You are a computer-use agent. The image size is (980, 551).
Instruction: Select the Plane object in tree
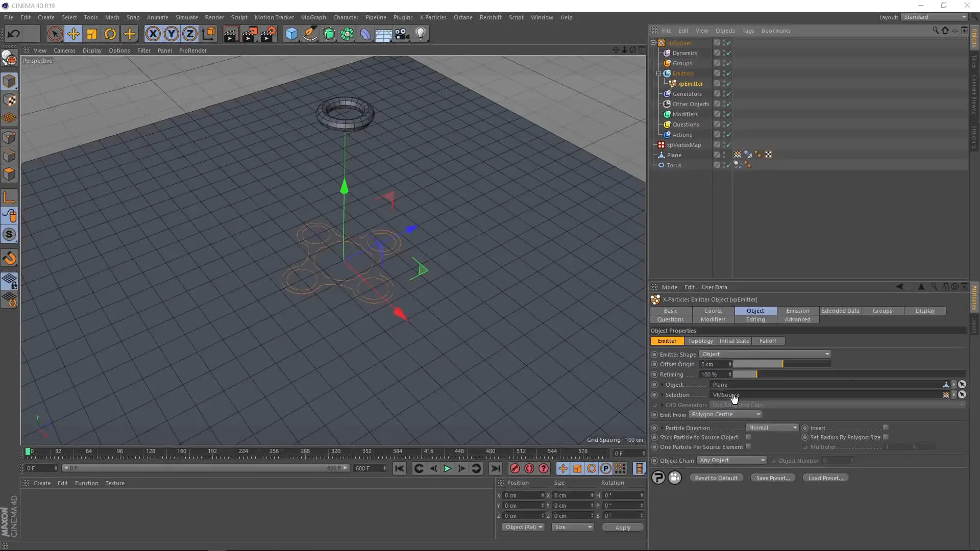[674, 155]
